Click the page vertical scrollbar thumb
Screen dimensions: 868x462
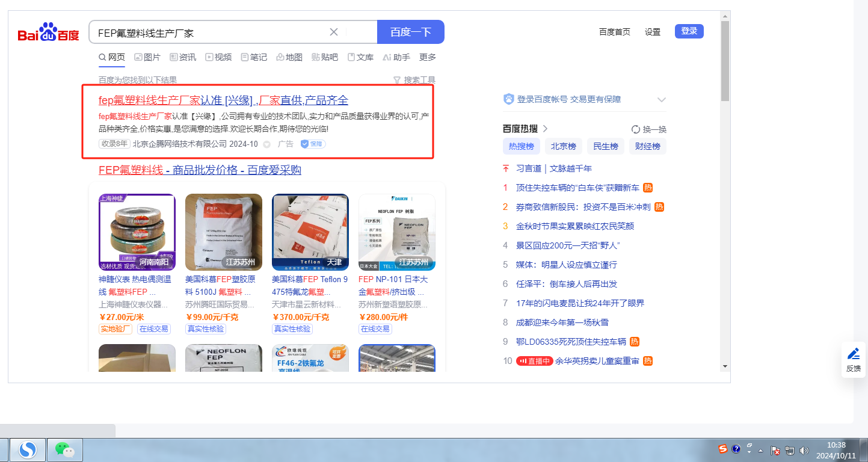click(x=725, y=60)
